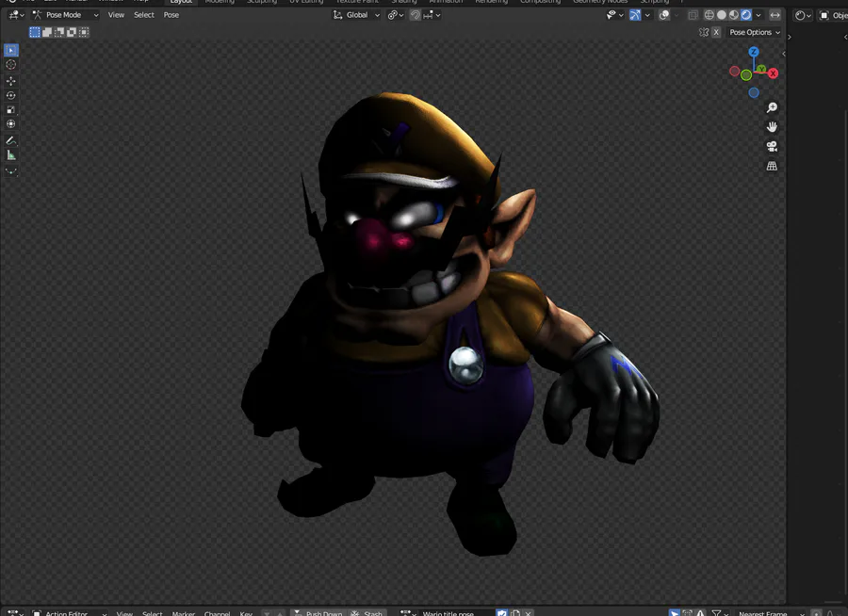Open the Nearest Frame snapping dropdown
The width and height of the screenshot is (848, 616).
click(771, 613)
